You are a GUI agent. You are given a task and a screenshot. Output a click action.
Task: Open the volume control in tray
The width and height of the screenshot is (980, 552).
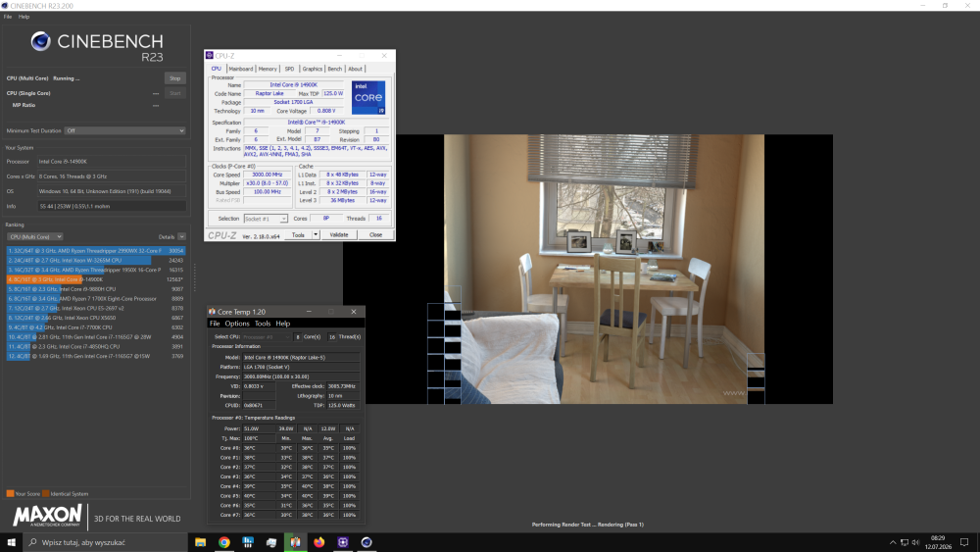click(x=915, y=542)
